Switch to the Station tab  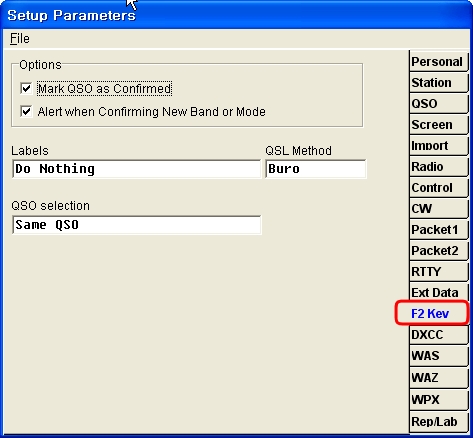click(439, 82)
